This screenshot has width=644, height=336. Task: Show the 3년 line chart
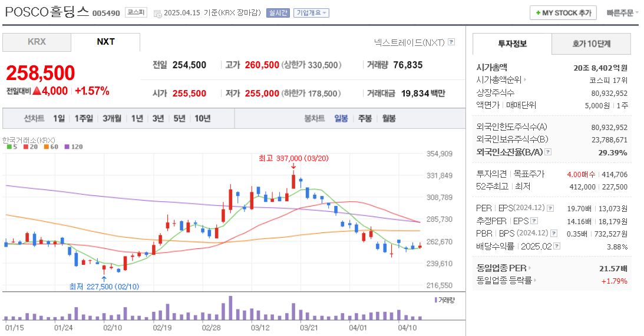158,118
